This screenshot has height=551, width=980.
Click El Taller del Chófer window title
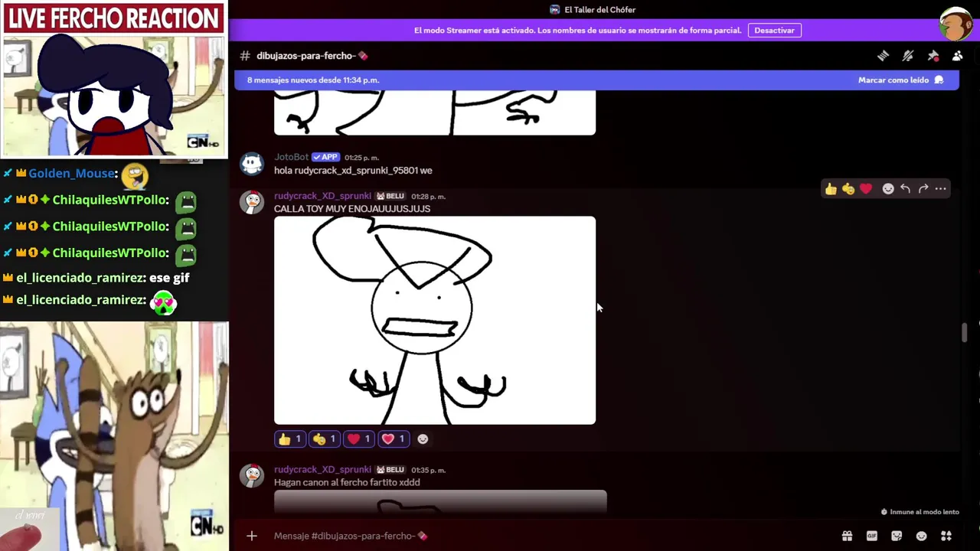(600, 10)
